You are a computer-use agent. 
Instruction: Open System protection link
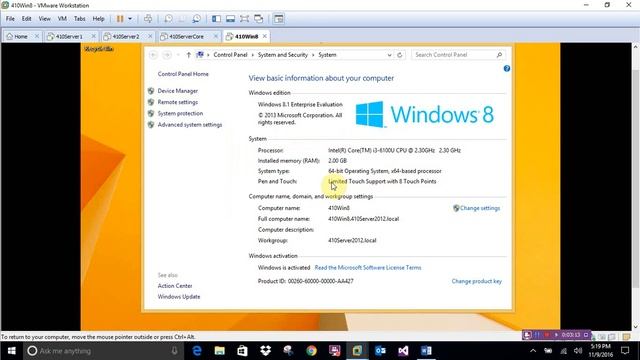point(180,113)
